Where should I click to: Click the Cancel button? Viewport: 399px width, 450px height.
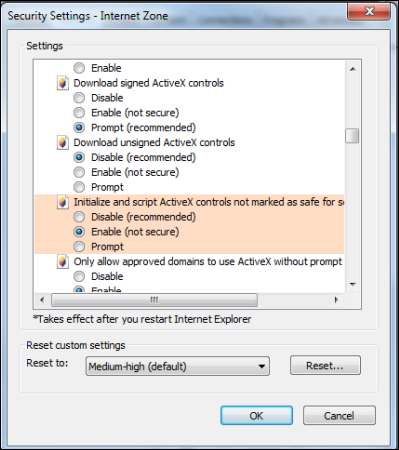pyautogui.click(x=339, y=415)
